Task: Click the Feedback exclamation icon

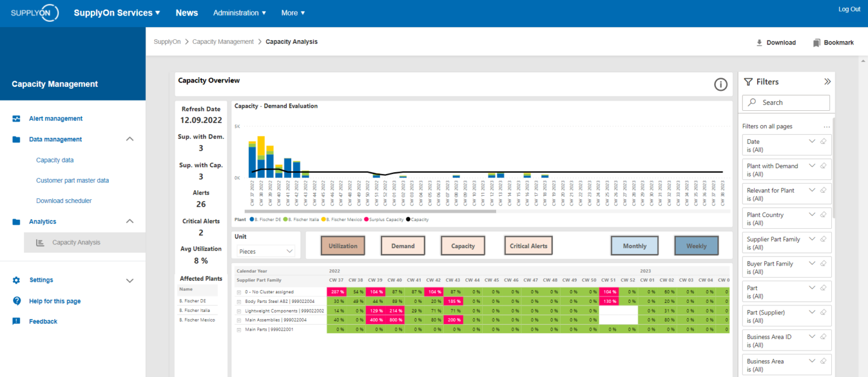Action: coord(16,321)
